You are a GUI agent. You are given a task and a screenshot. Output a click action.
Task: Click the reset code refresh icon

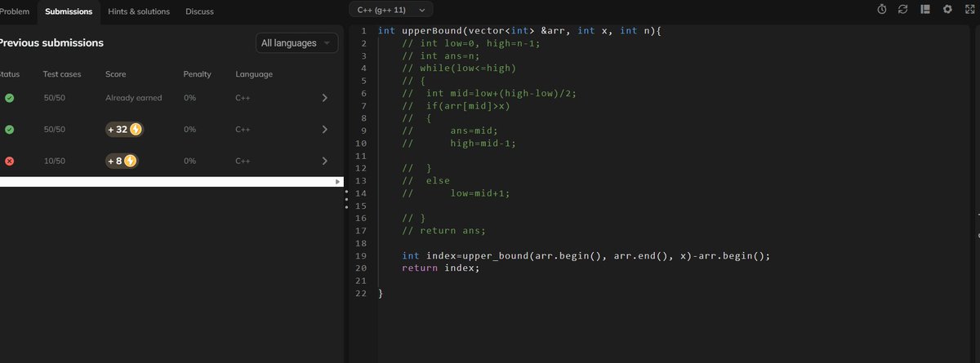(x=903, y=10)
